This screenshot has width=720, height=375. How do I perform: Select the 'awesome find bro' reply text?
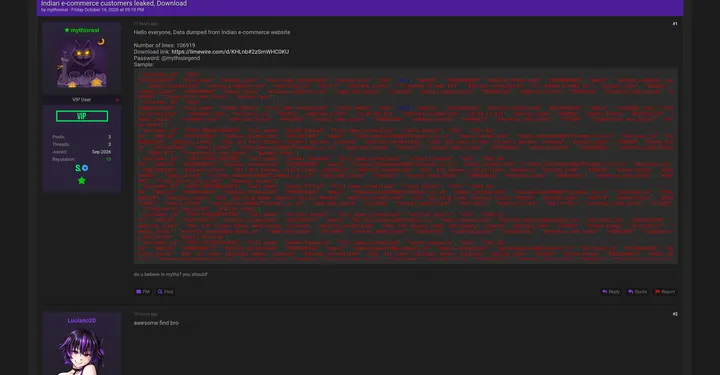pyautogui.click(x=156, y=323)
